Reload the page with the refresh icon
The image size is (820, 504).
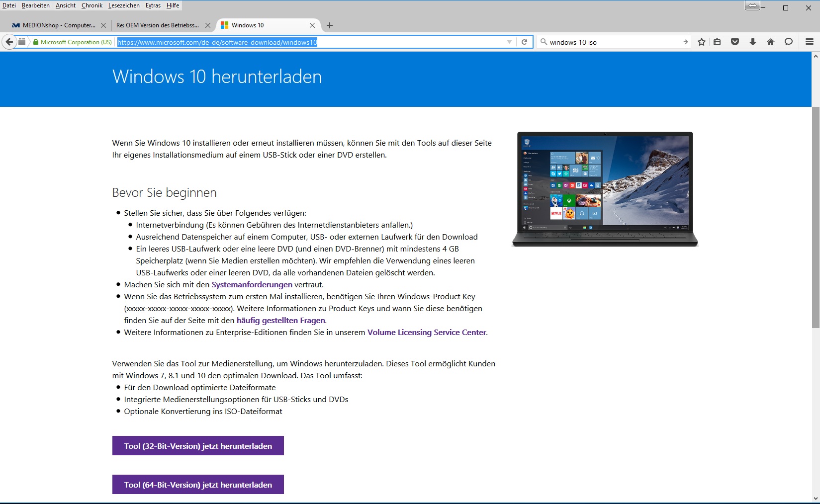click(524, 42)
